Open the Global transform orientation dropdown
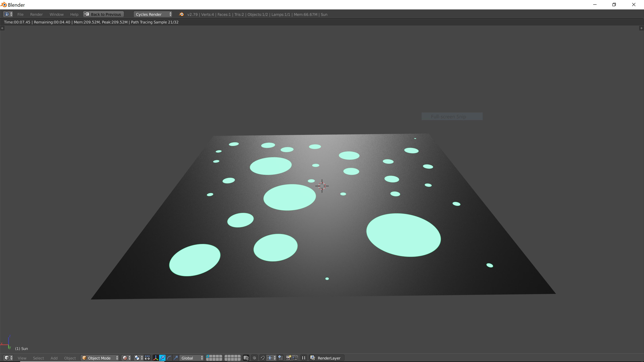The height and width of the screenshot is (362, 644). [x=192, y=358]
